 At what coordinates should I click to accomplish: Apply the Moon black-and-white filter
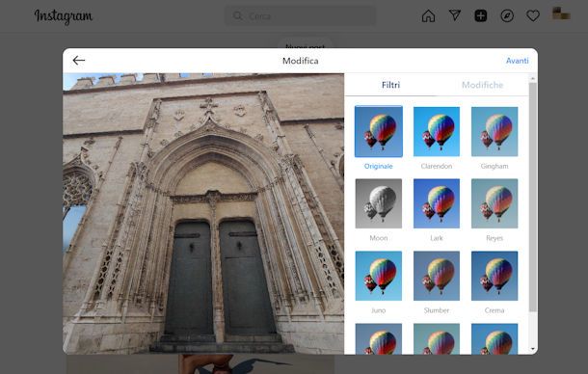(x=379, y=203)
